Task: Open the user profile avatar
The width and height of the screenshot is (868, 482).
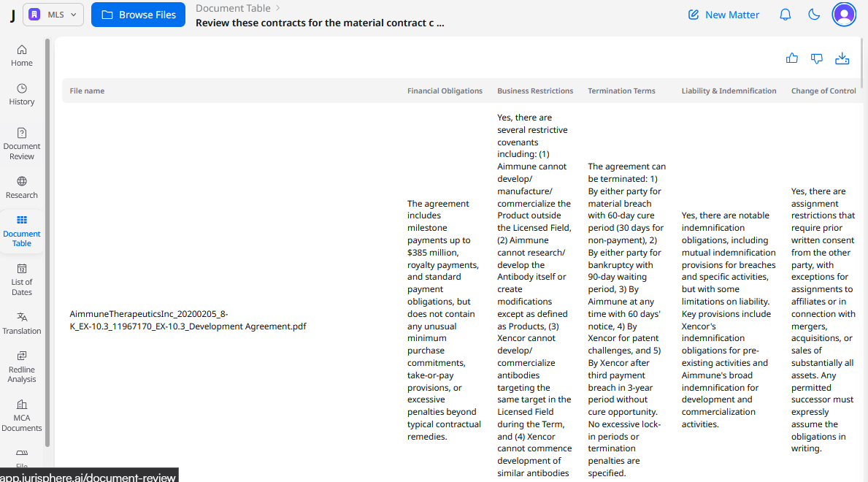Action: point(844,15)
